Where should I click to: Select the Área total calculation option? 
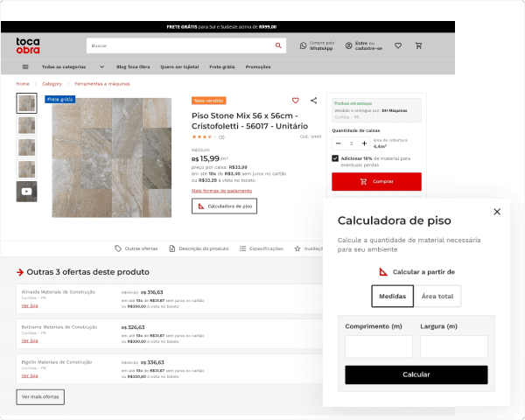pos(437,296)
